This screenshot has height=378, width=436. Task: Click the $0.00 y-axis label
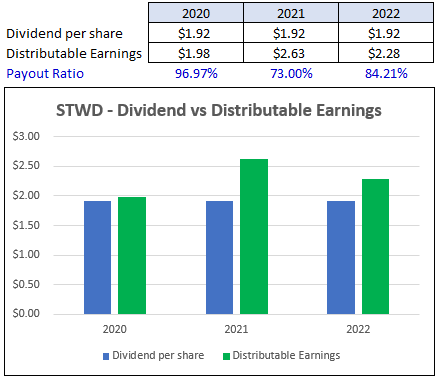26,314
